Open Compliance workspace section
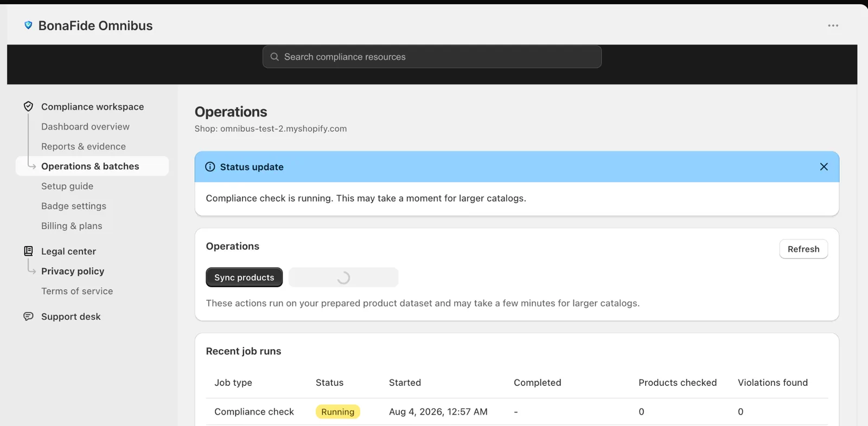The width and height of the screenshot is (868, 426). (x=92, y=107)
